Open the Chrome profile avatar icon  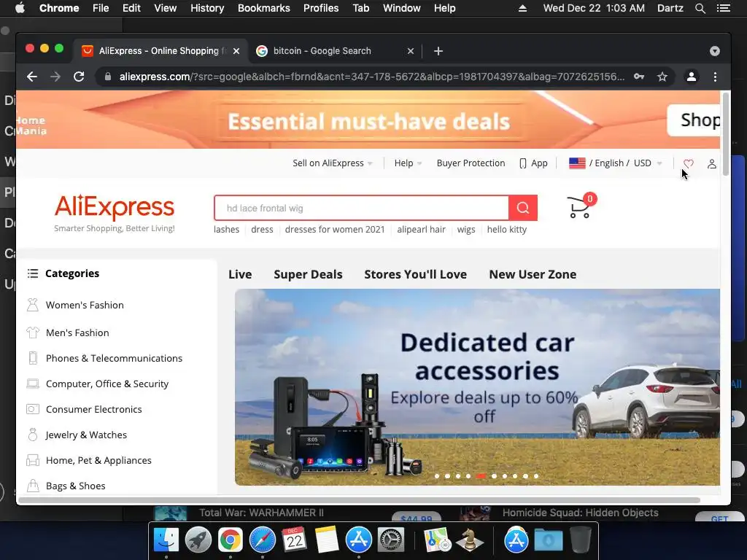pyautogui.click(x=692, y=77)
